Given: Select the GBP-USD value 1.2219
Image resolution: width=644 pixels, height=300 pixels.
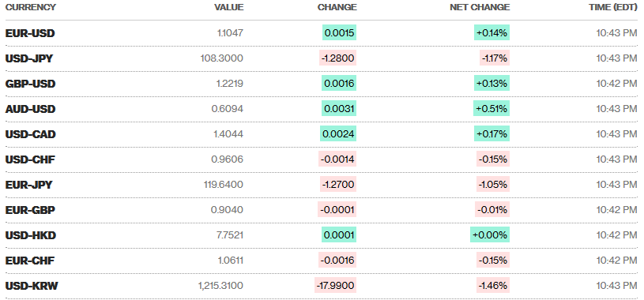Looking at the screenshot, I should pos(230,84).
